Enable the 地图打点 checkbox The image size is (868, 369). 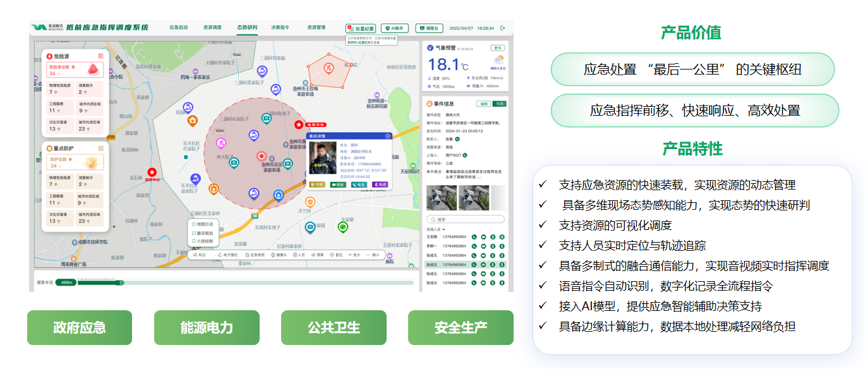(x=194, y=224)
